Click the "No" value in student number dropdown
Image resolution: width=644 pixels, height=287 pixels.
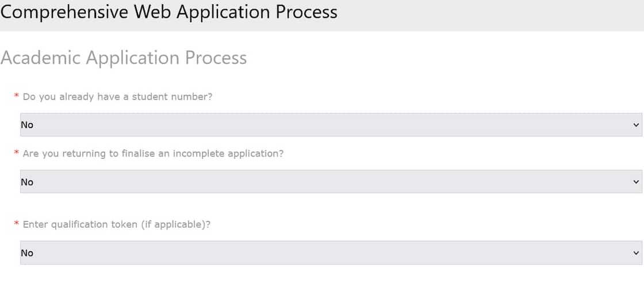27,125
